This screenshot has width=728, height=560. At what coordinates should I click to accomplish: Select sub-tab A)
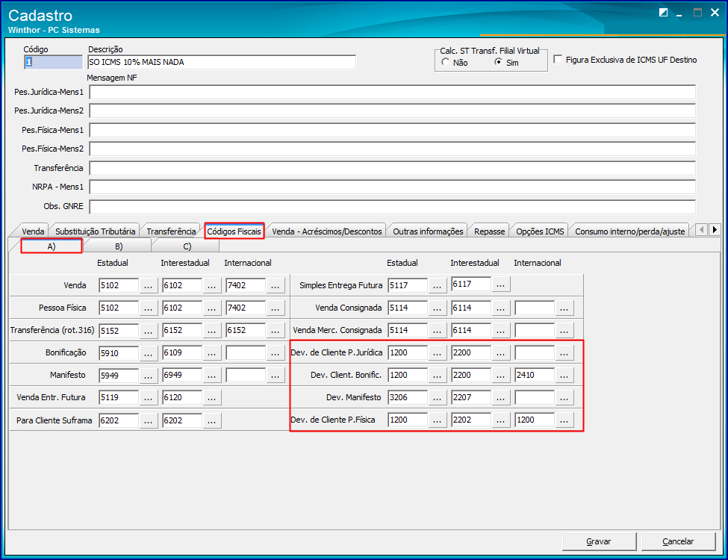[51, 246]
